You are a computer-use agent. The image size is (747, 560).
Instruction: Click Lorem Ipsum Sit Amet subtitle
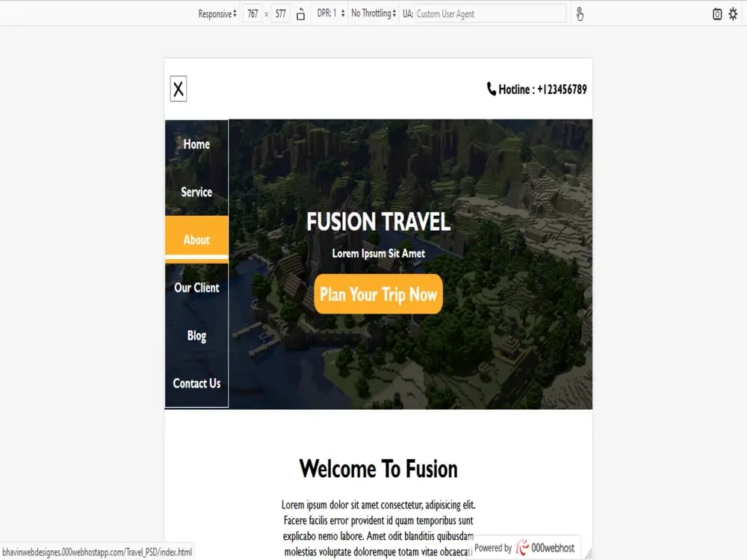click(378, 253)
